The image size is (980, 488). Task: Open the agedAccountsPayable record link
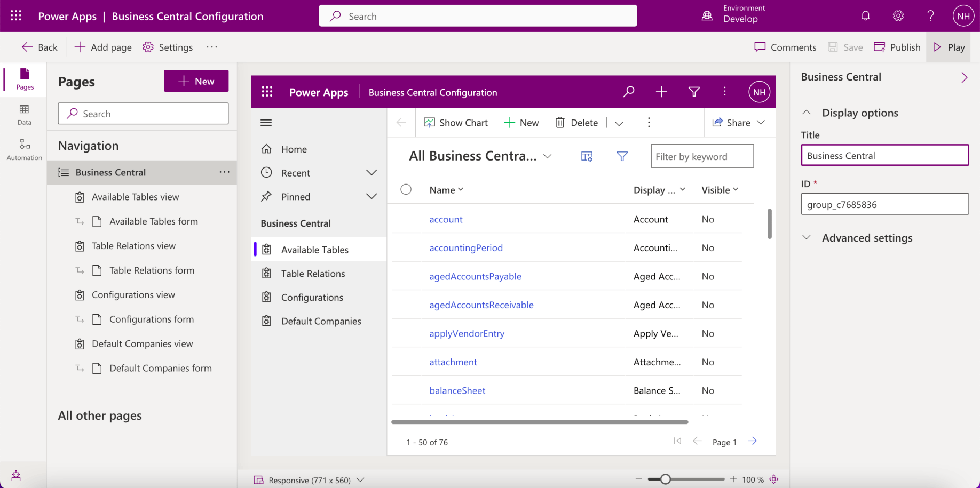[x=475, y=276]
